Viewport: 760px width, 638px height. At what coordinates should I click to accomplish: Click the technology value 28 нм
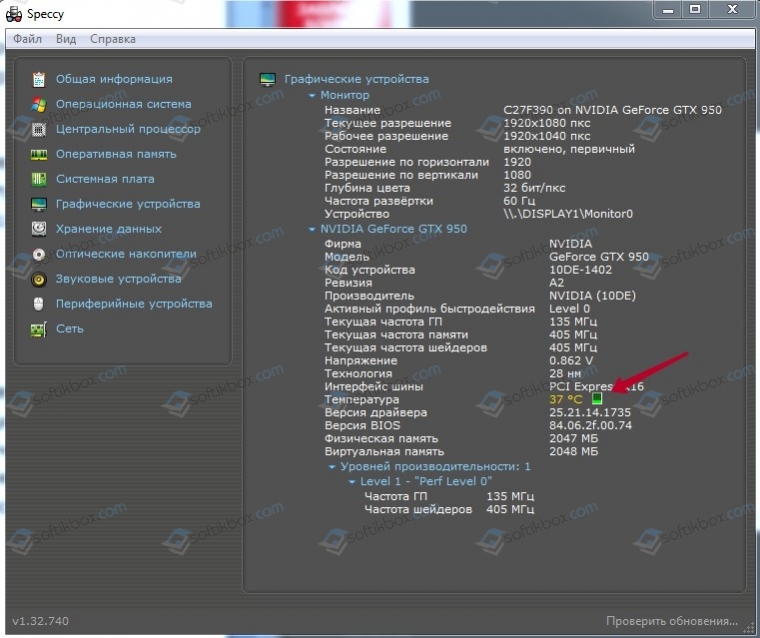pos(565,374)
